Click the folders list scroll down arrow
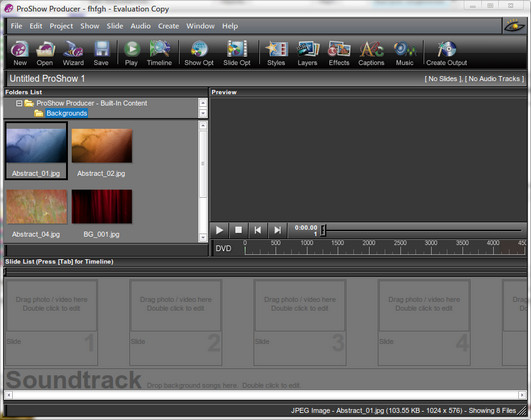 click(x=203, y=113)
